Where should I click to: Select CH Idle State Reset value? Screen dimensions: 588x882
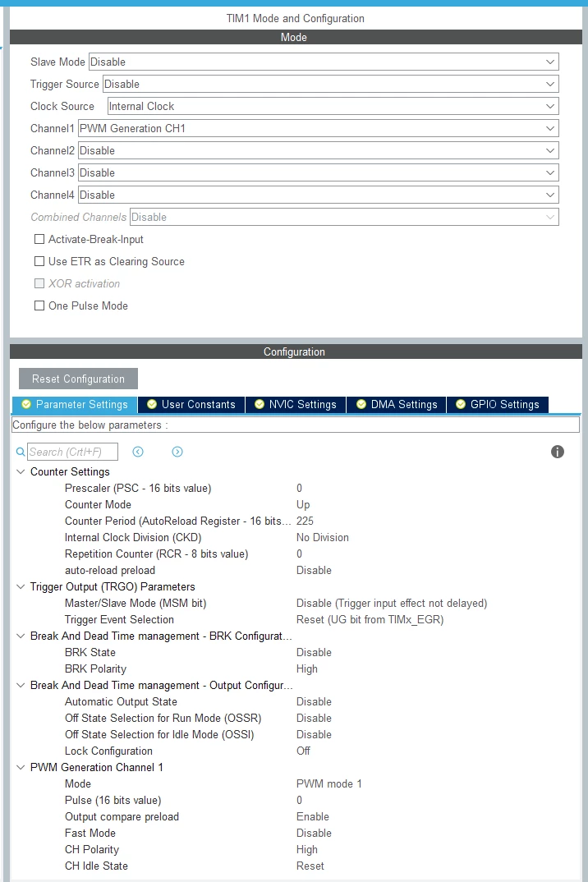(310, 866)
